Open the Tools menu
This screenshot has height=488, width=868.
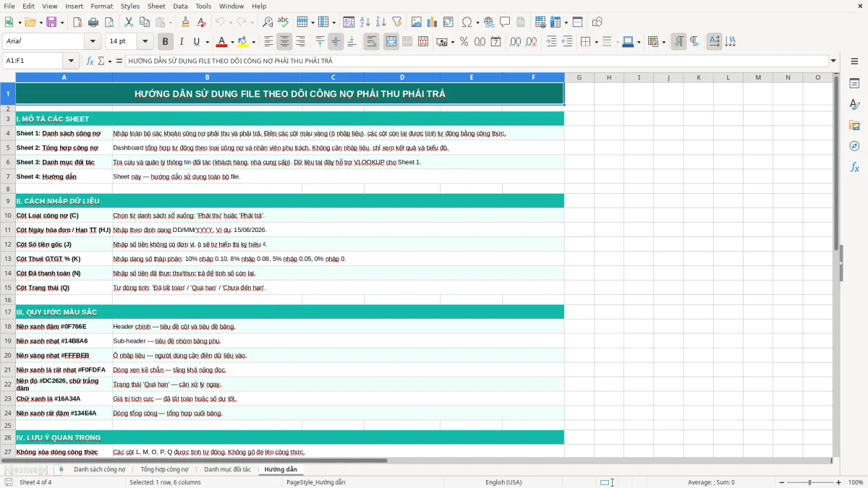tap(203, 6)
